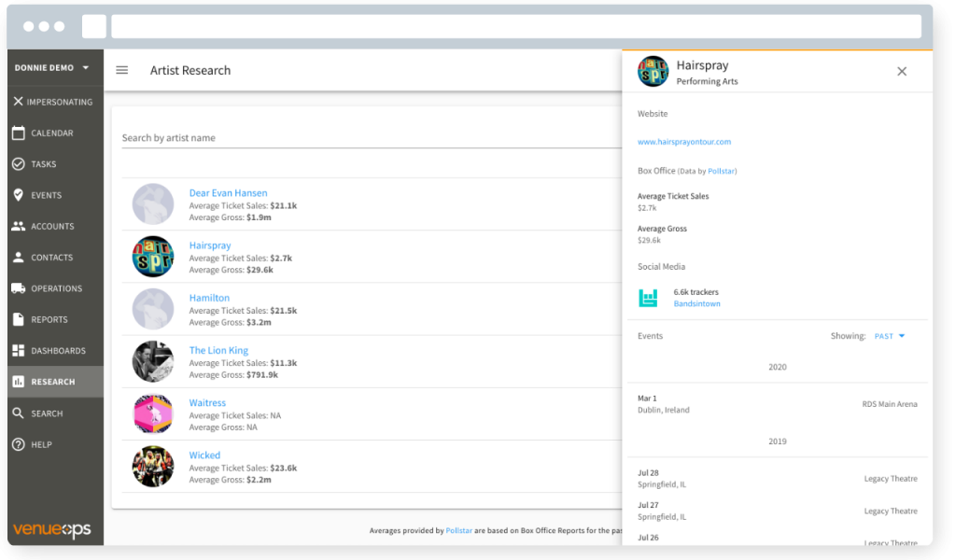Open the Help section

pos(41,444)
